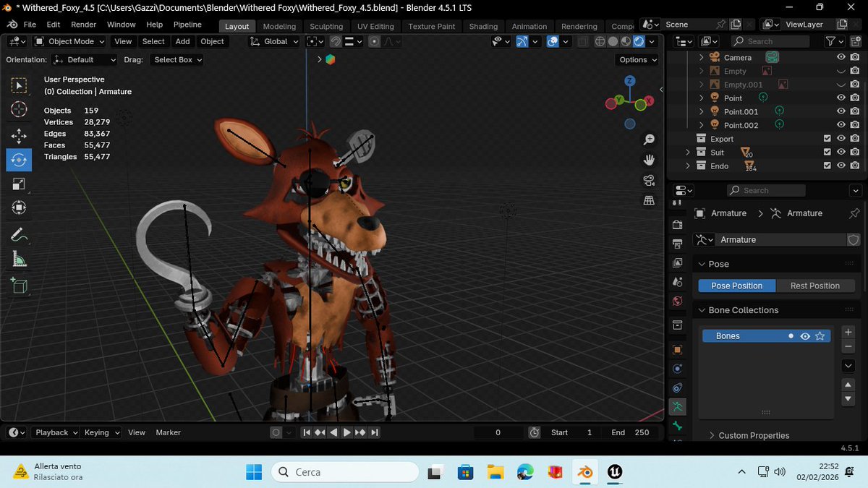
Task: Open the Render menu
Action: point(83,25)
